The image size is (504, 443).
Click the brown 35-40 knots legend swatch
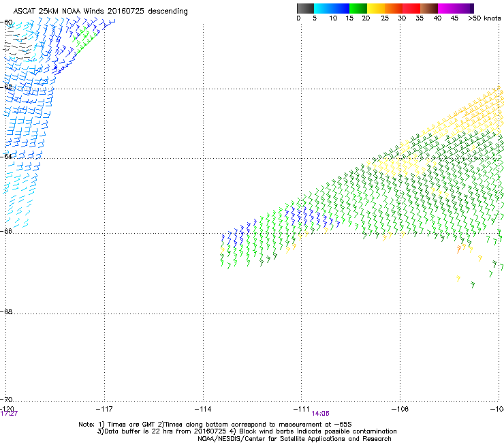tap(429, 8)
